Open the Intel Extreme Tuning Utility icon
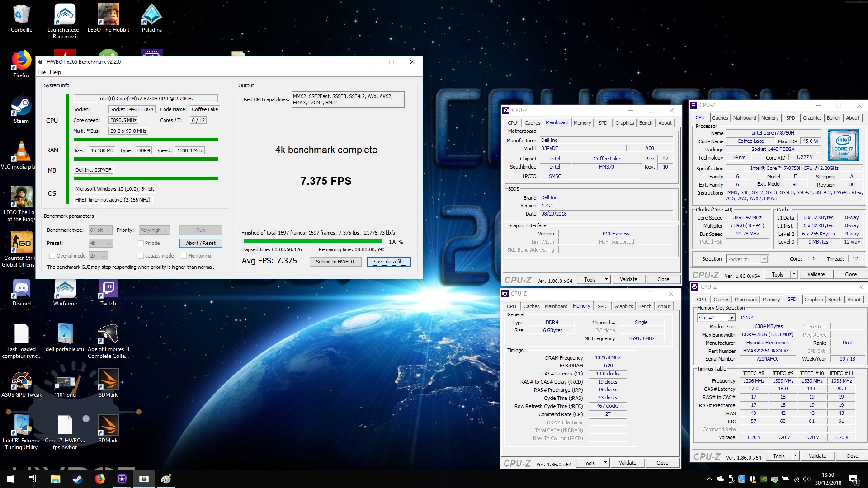This screenshot has width=868, height=488. click(x=21, y=432)
